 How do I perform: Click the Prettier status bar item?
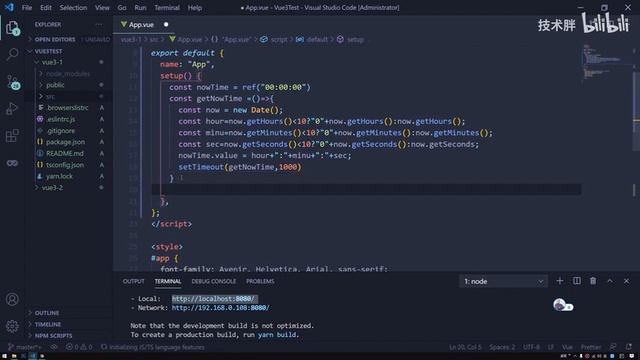(x=591, y=347)
